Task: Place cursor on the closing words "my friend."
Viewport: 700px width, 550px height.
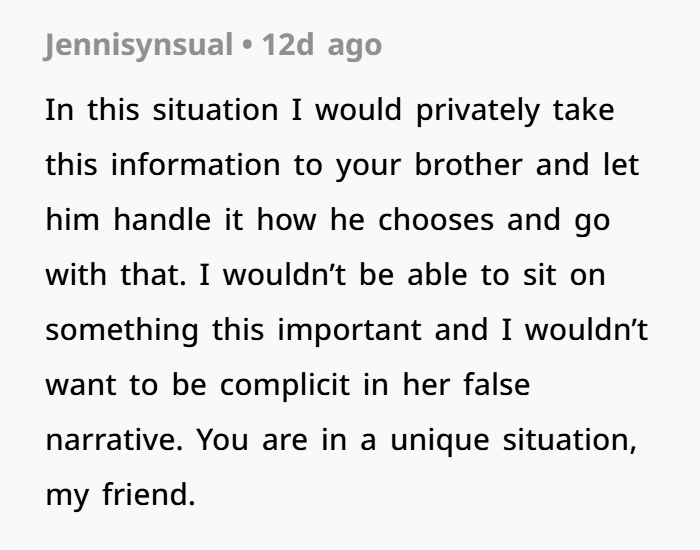Action: coord(120,494)
